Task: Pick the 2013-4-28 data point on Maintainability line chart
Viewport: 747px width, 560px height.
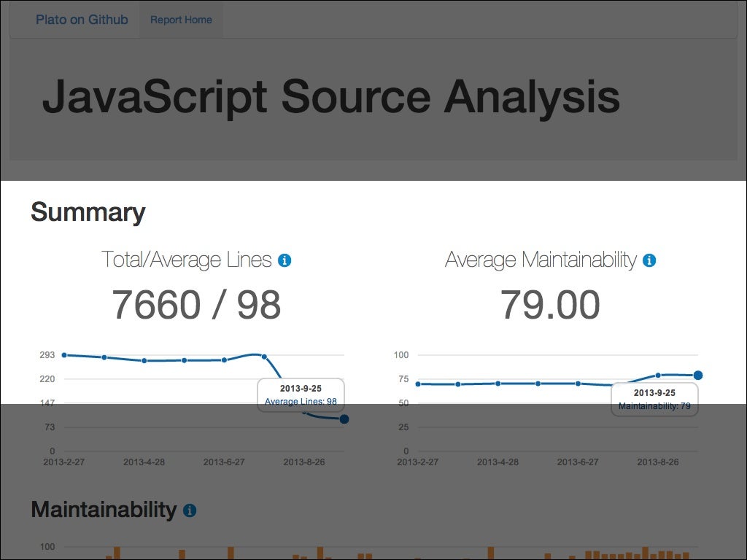Action: (498, 384)
